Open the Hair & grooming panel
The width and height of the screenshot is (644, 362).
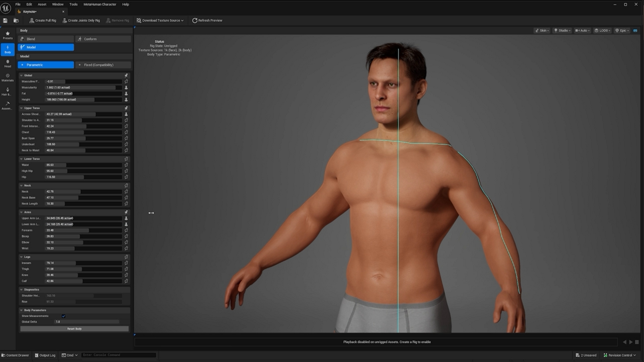(7, 92)
